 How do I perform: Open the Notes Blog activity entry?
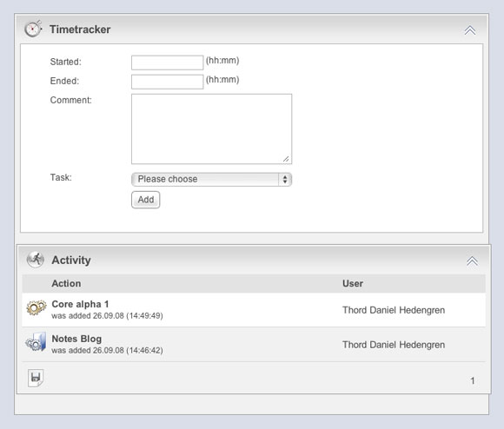pyautogui.click(x=76, y=339)
